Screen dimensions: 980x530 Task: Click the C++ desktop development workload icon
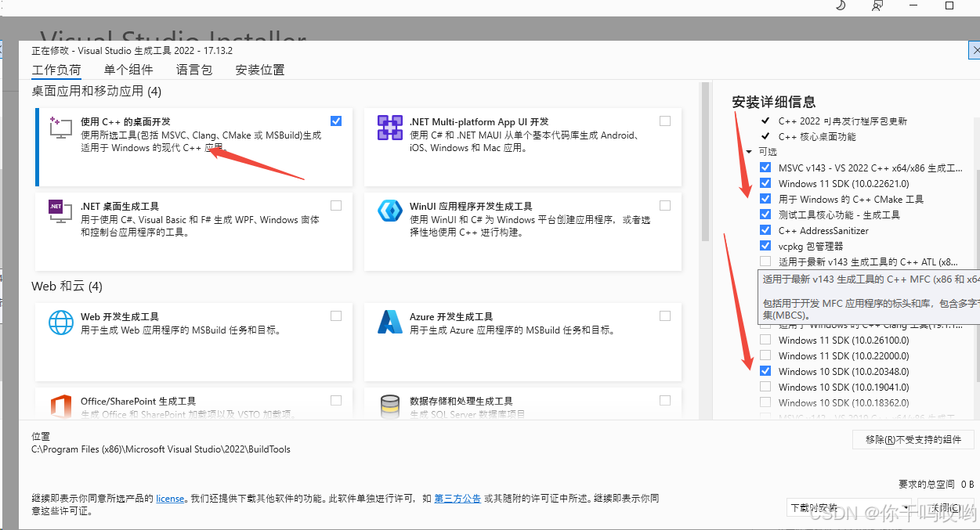point(61,128)
